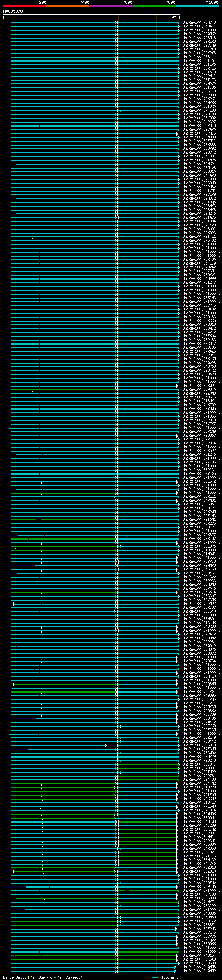Open hit UniRef100_P33444
Image resolution: width=222 pixels, height=980 pixels.
click(199, 57)
